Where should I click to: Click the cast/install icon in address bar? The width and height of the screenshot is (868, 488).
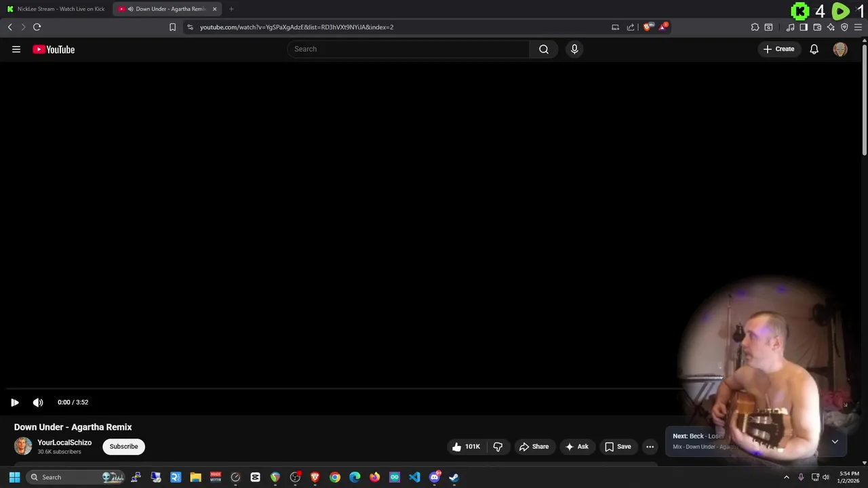[615, 27]
